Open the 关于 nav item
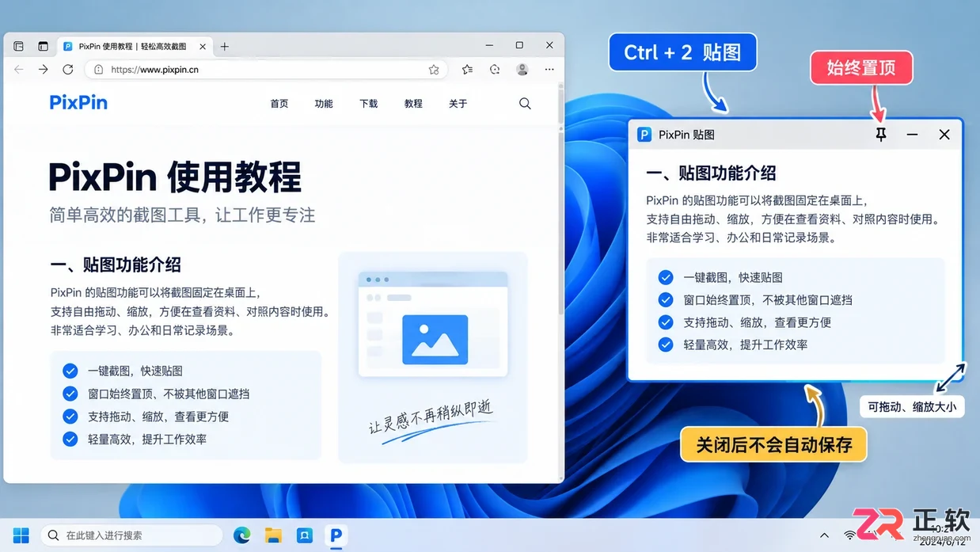Viewport: 980px width, 552px height. pyautogui.click(x=458, y=104)
